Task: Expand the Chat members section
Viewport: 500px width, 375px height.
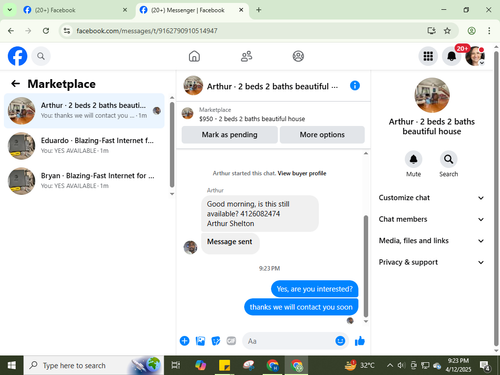Action: click(x=431, y=219)
